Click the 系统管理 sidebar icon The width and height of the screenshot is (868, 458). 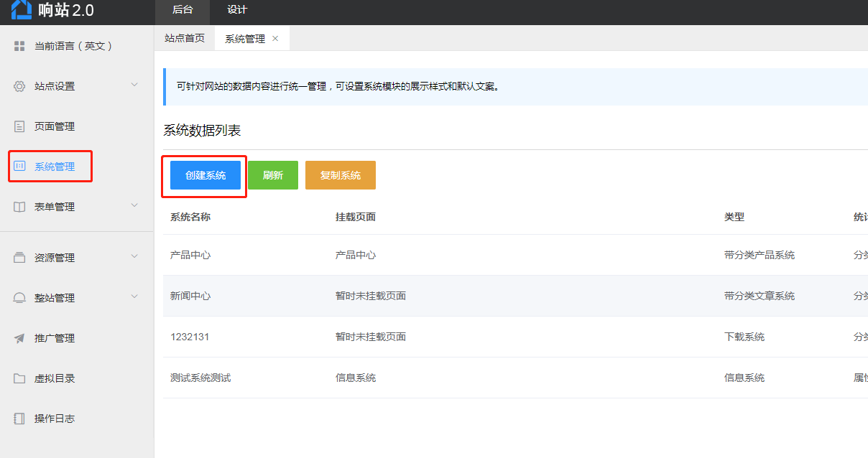pos(19,167)
